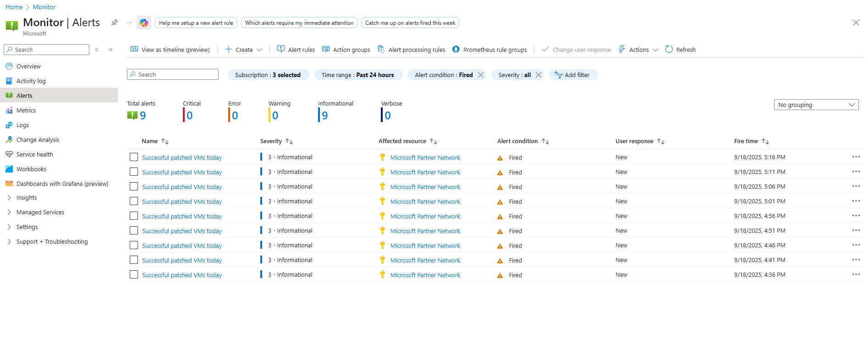Viewport: 868px width, 352px height.
Task: Remove the Alert condition Fired filter
Action: pos(480,75)
